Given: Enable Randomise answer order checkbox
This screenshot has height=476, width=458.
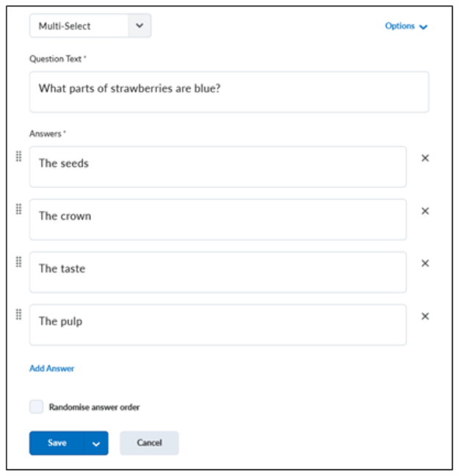Looking at the screenshot, I should click(x=36, y=407).
